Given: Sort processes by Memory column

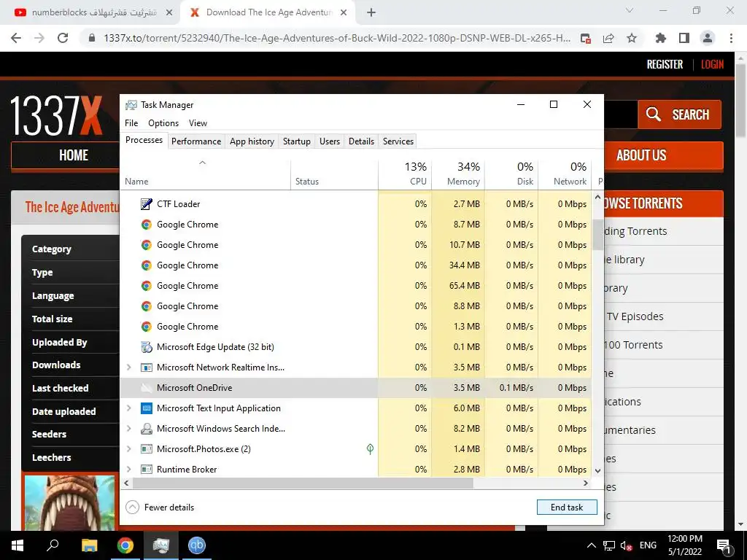Looking at the screenshot, I should tap(458, 174).
